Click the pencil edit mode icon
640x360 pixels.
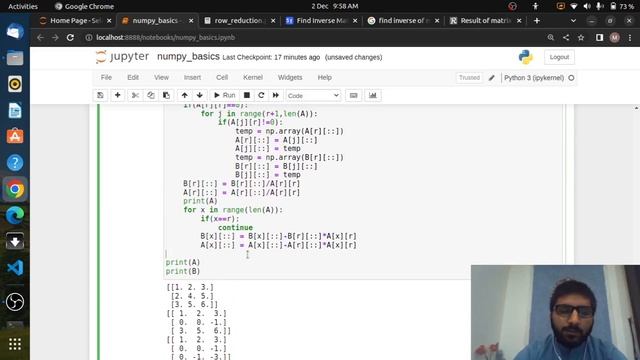[491, 78]
